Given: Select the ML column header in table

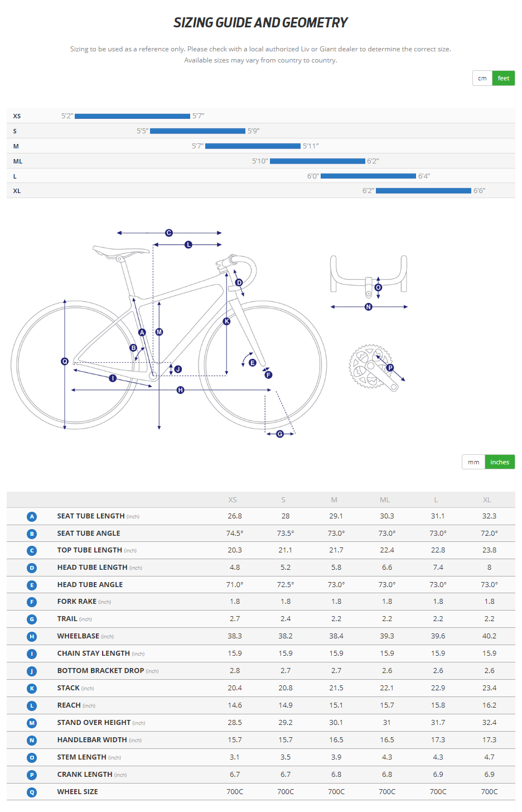Looking at the screenshot, I should point(385,500).
